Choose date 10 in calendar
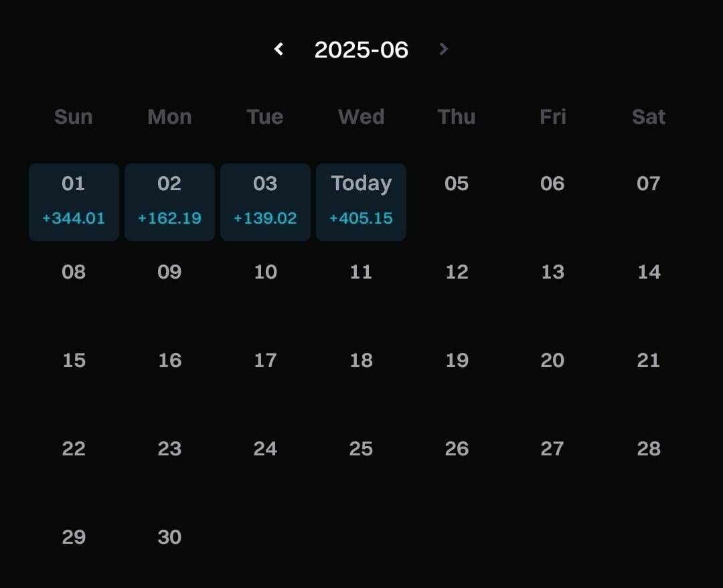Viewport: 723px width, 588px height. click(x=265, y=273)
